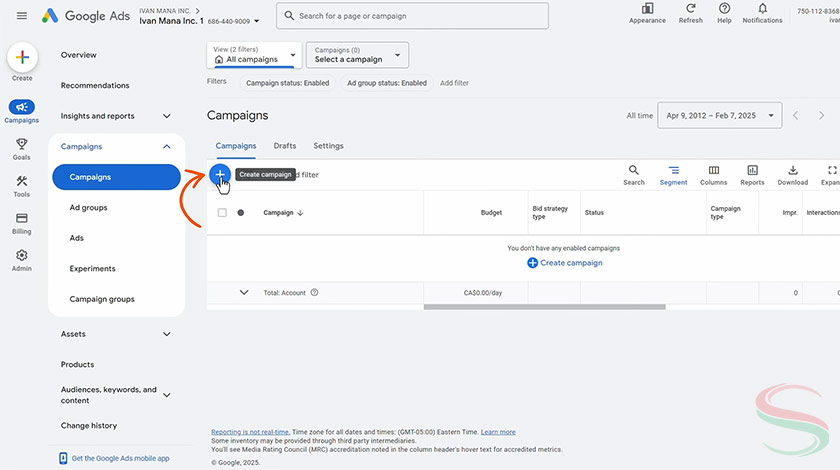This screenshot has width=840, height=470.
Task: Open Reporting is not real-time link
Action: click(250, 432)
